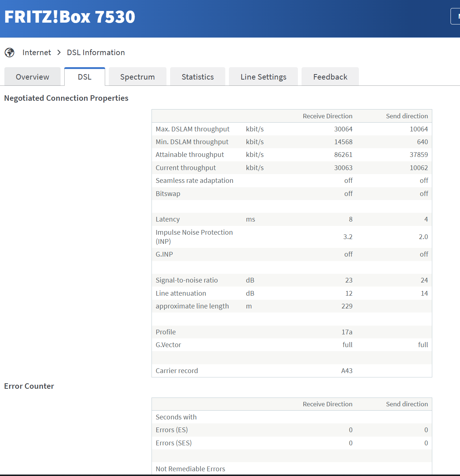The width and height of the screenshot is (460, 476).
Task: Click the Signal-to-noise ratio row label
Action: coord(187,280)
